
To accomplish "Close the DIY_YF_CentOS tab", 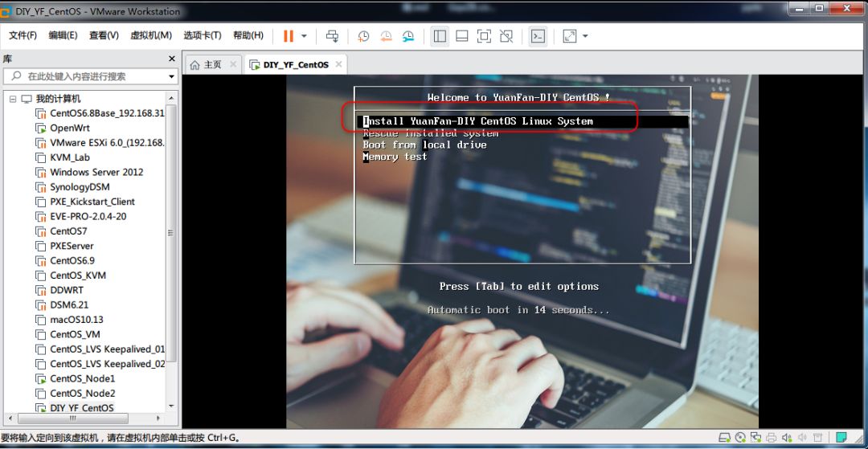I will 338,65.
